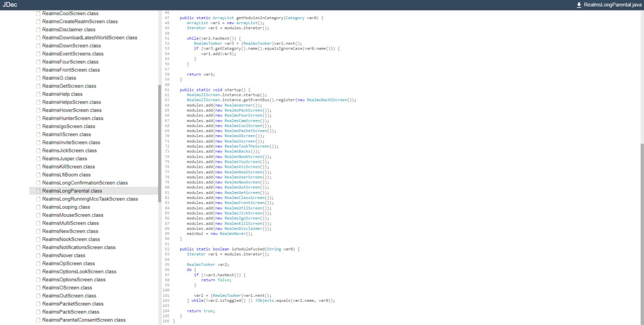Click the file icon beside RealmsG.class
644x325 pixels.
pos(38,78)
